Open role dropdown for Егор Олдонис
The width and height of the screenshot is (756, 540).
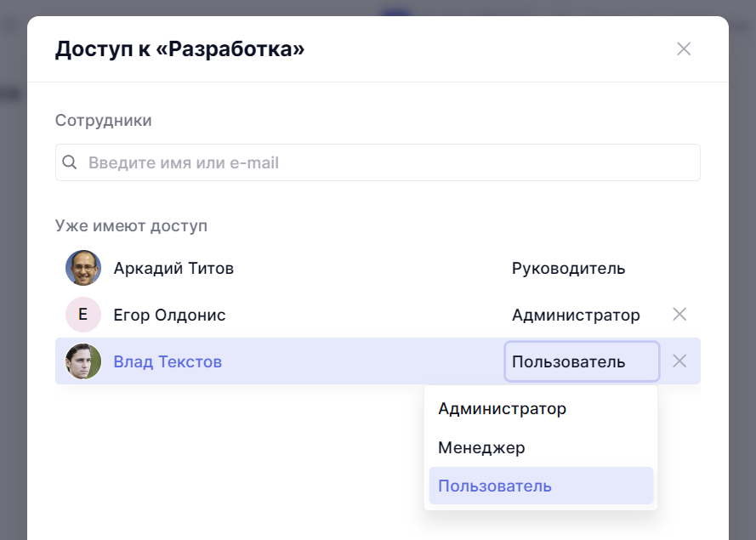[576, 315]
